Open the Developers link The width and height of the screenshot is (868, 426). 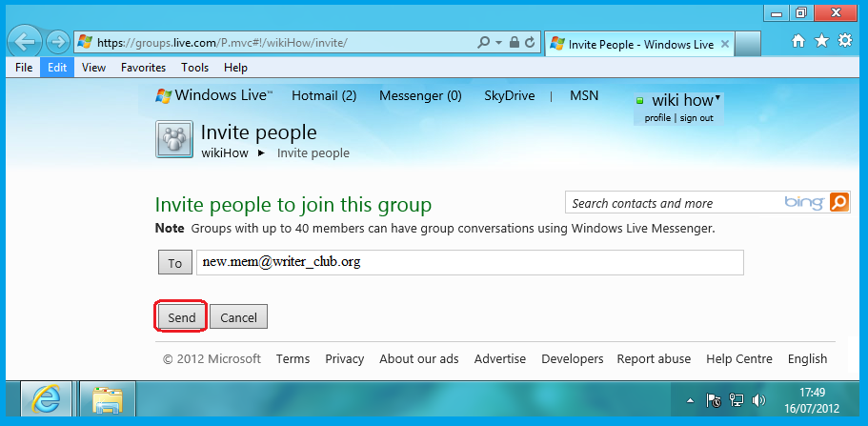tap(573, 359)
